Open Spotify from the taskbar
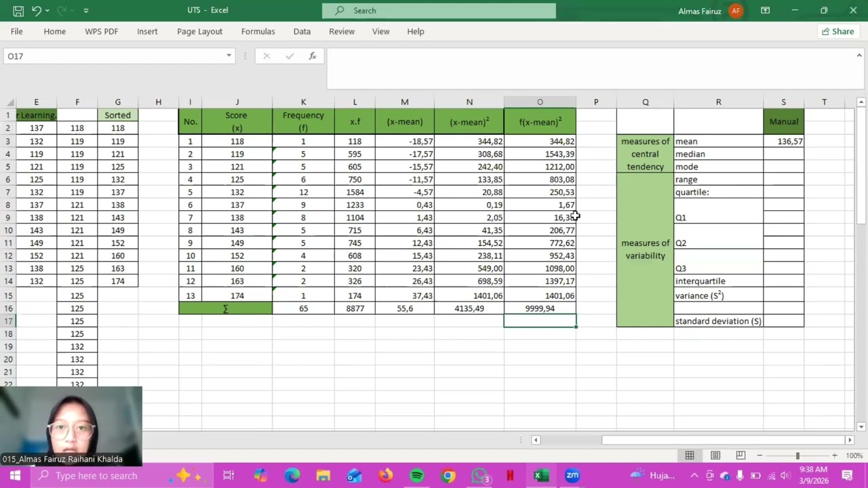868x488 pixels. (x=417, y=476)
